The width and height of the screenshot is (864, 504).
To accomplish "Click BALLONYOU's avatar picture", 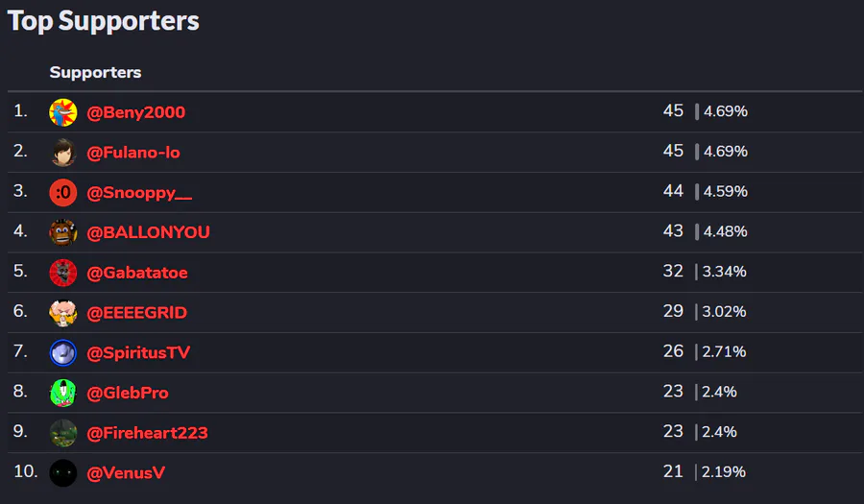I will coord(63,232).
